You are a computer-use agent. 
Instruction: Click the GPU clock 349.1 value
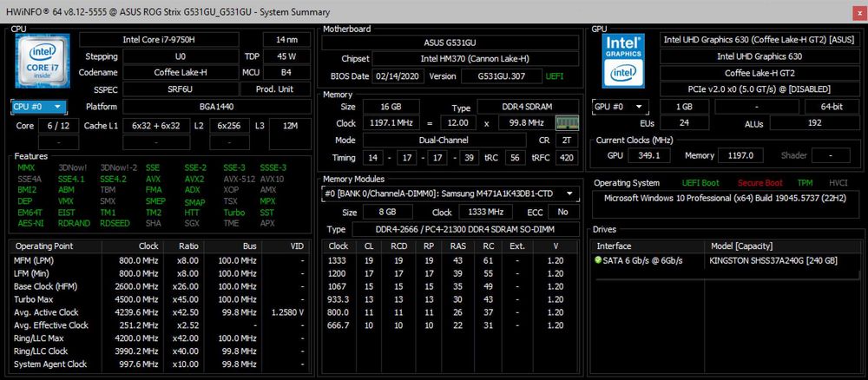[x=649, y=156]
